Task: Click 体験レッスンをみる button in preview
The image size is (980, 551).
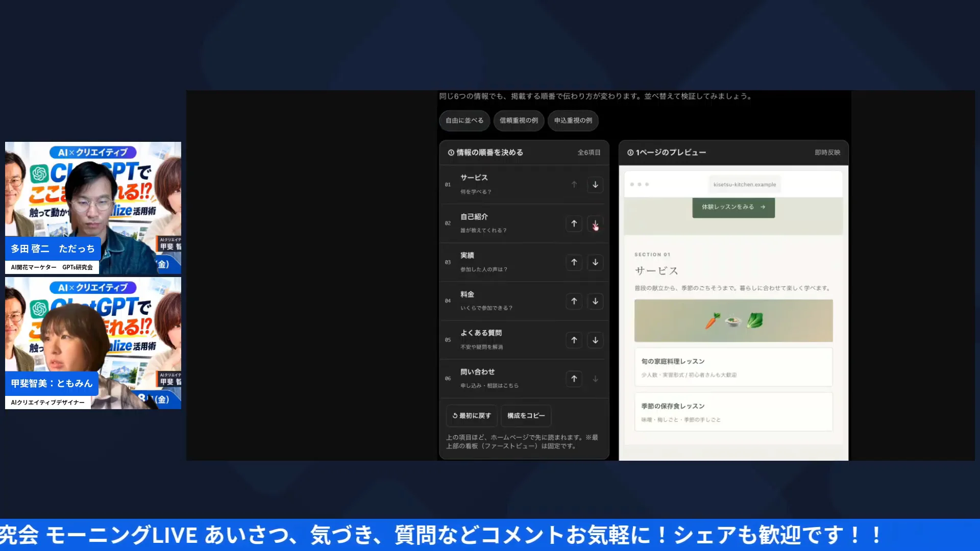Action: [733, 207]
